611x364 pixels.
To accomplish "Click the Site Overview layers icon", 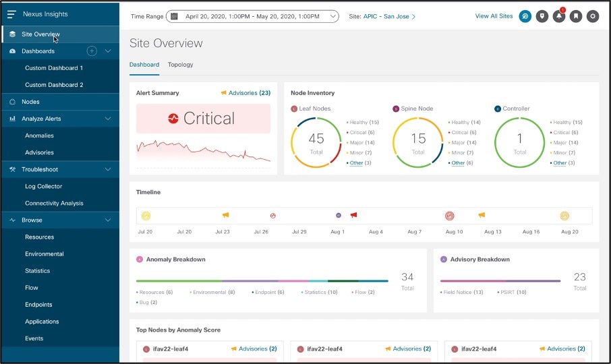I will (x=12, y=34).
